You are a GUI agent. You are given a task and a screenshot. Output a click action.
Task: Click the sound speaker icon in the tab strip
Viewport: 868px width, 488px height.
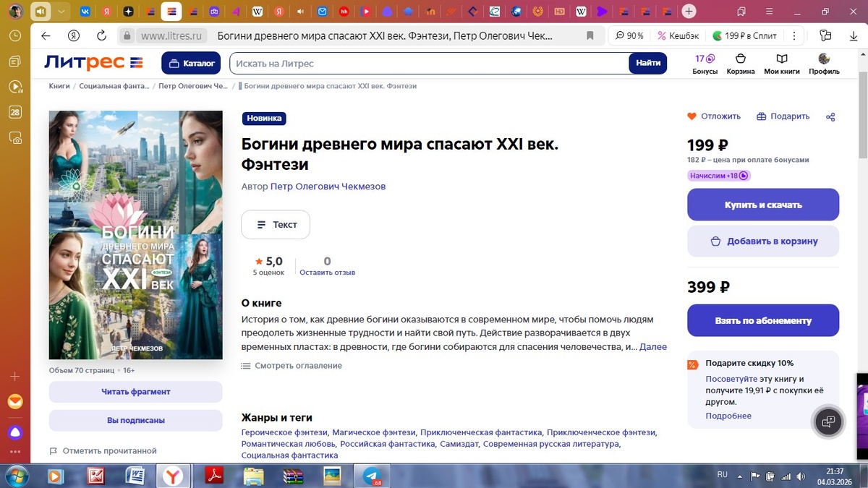point(300,12)
